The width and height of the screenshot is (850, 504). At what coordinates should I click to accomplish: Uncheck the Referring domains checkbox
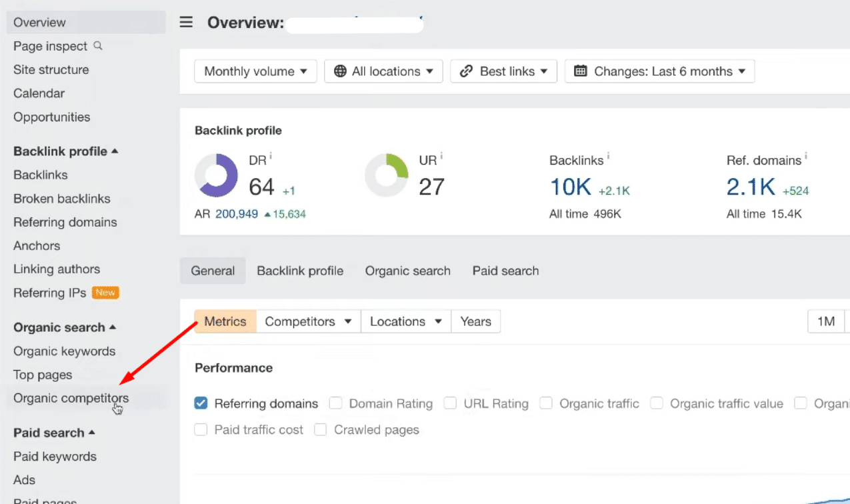click(x=201, y=403)
